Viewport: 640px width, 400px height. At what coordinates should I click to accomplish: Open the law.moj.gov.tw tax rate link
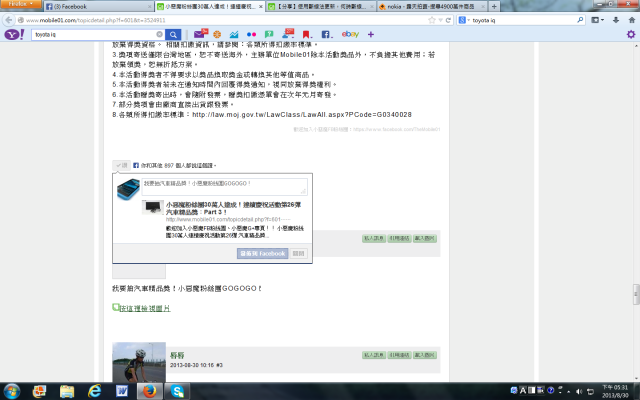[x=302, y=115]
